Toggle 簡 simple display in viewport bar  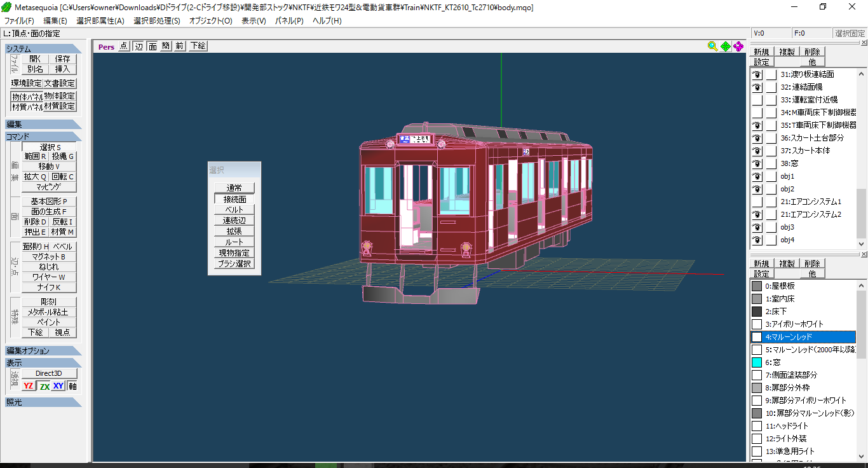point(166,46)
